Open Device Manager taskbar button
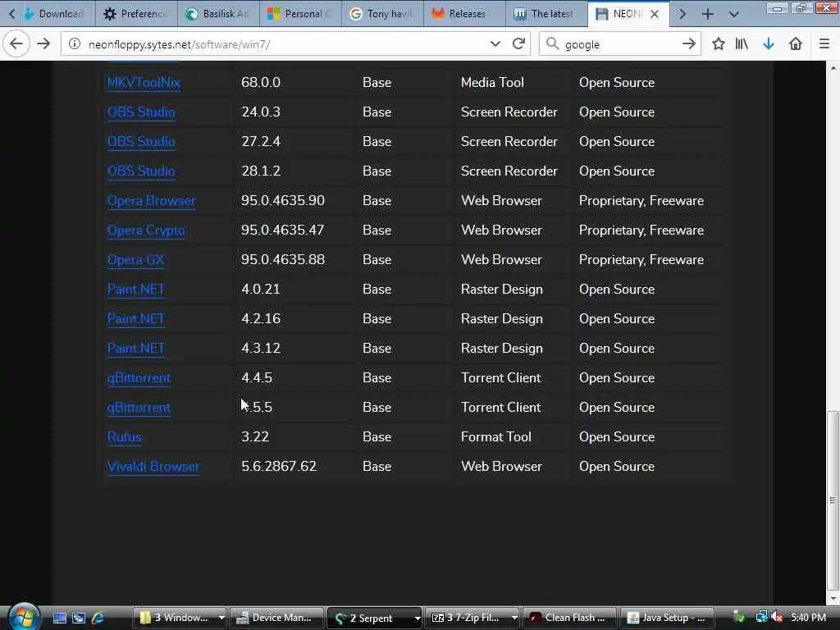This screenshot has height=630, width=840. click(277, 618)
